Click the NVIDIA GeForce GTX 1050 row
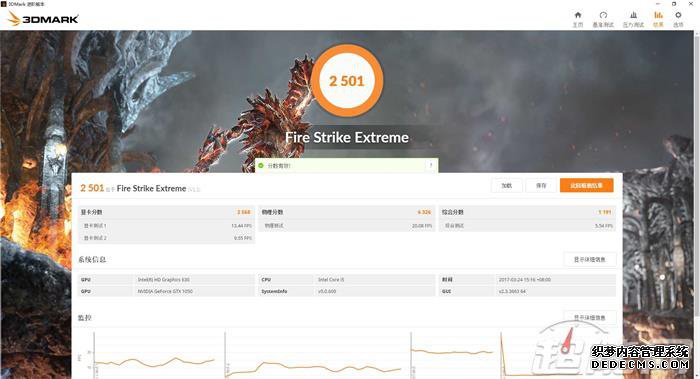This screenshot has height=379, width=700. coord(166,291)
